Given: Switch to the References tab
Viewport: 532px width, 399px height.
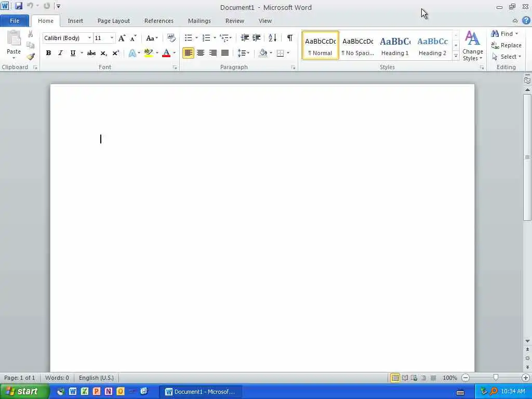Looking at the screenshot, I should click(159, 21).
